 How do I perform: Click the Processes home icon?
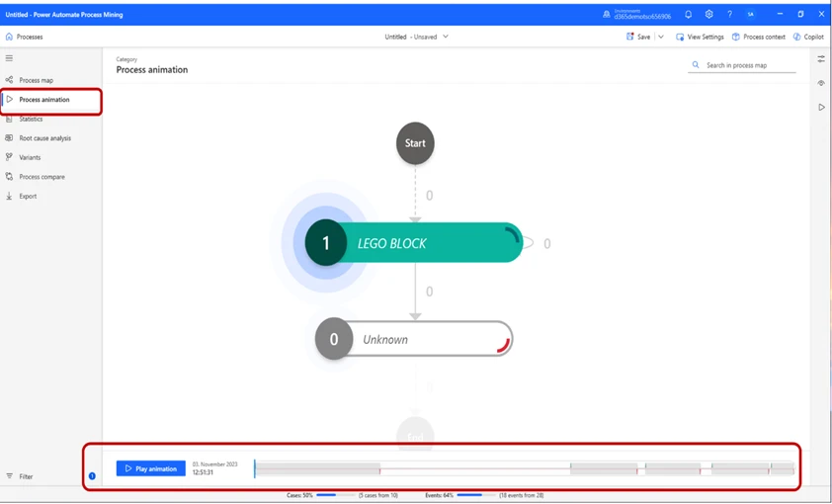pyautogui.click(x=9, y=37)
